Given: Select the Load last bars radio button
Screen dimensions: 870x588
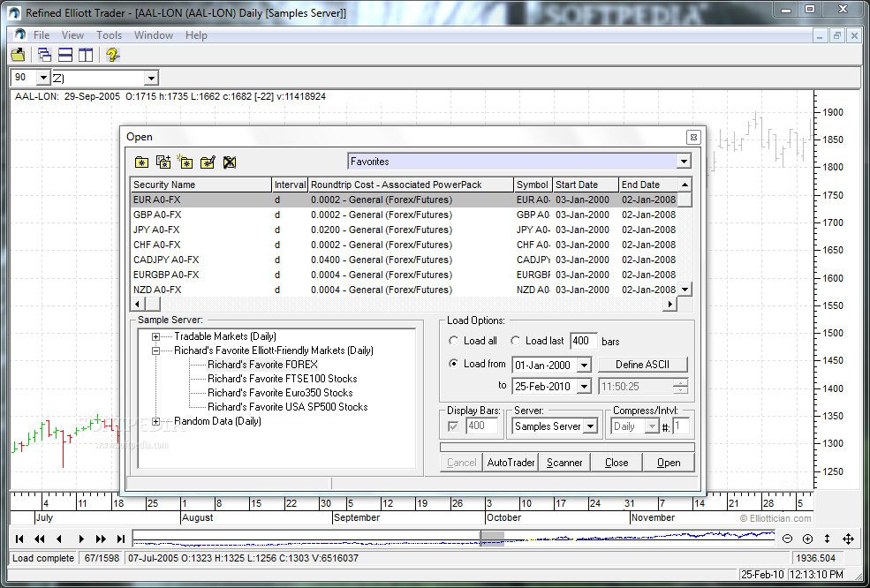Looking at the screenshot, I should pos(516,341).
